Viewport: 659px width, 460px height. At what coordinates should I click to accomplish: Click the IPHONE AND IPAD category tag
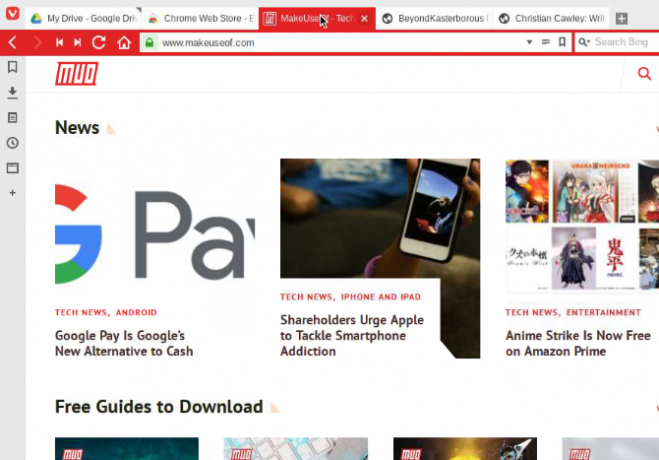[381, 297]
